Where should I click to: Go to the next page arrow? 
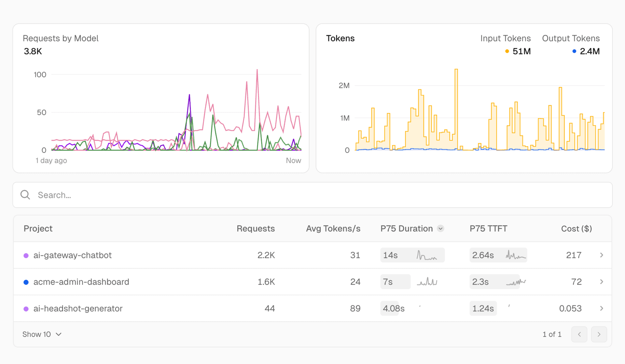(599, 334)
